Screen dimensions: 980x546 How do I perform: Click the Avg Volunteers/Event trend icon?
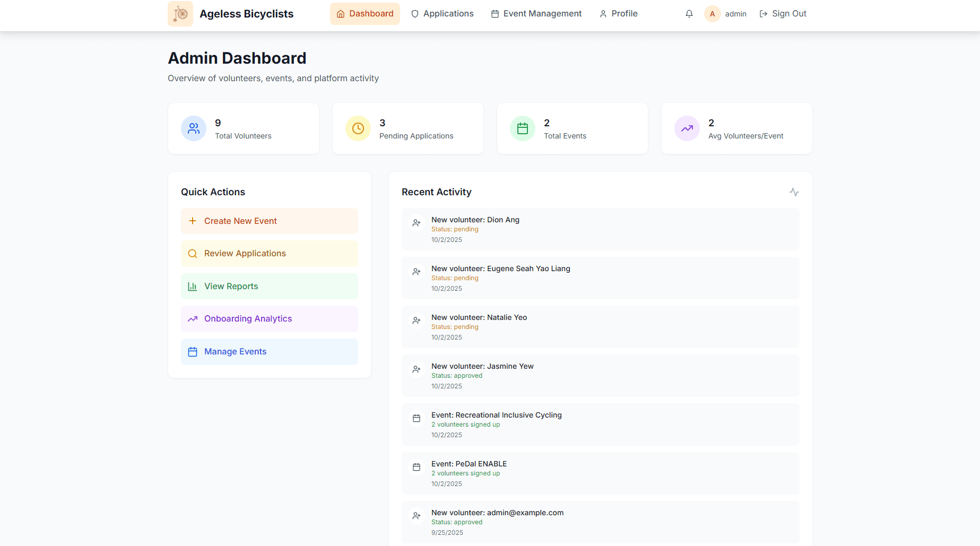tap(687, 128)
